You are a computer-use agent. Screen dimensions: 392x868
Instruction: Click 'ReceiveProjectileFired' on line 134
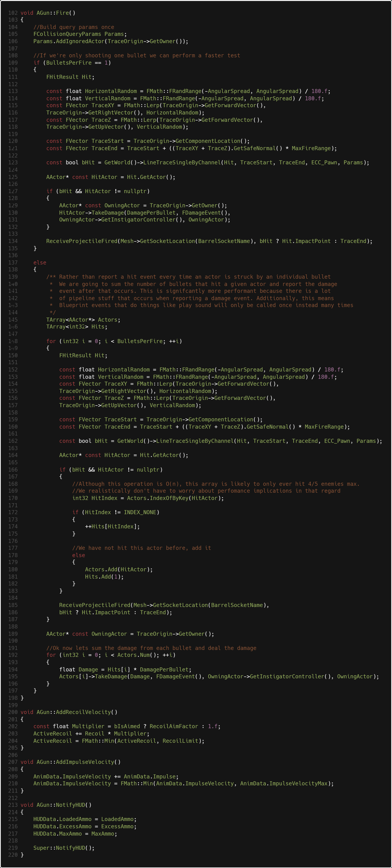[82, 241]
